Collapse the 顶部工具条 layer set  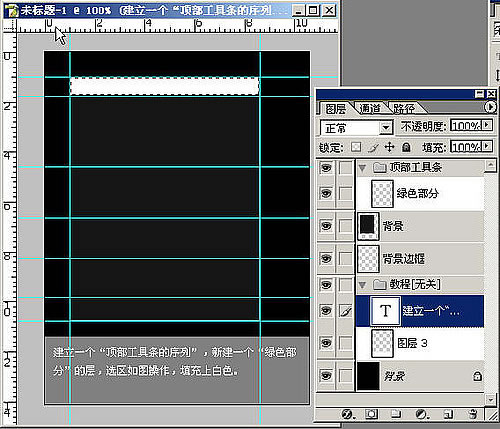pyautogui.click(x=362, y=168)
